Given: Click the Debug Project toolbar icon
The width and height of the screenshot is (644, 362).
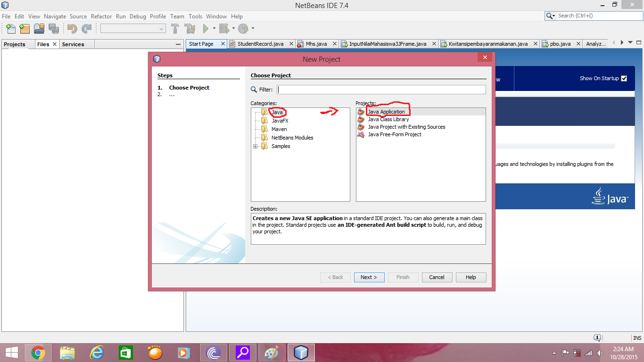Looking at the screenshot, I should click(x=224, y=29).
